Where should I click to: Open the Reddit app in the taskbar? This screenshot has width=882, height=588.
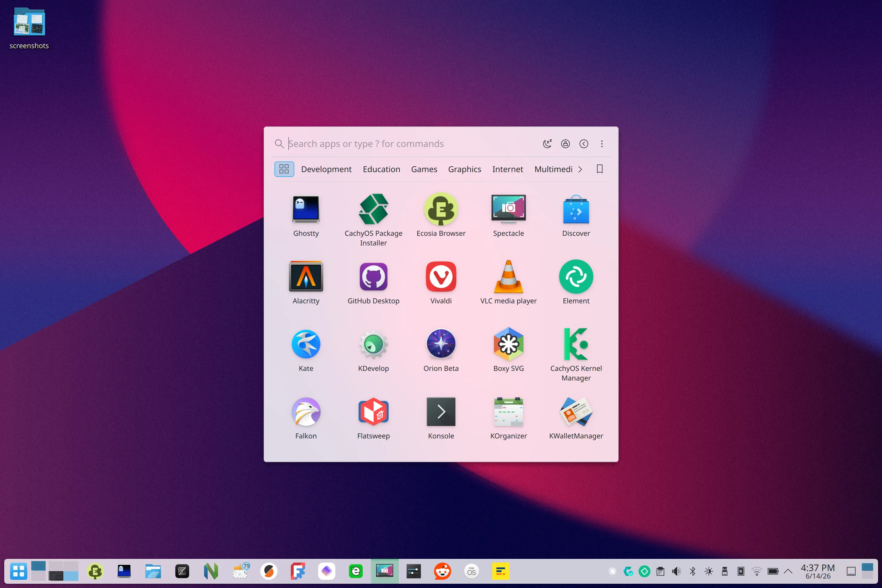coord(443,571)
